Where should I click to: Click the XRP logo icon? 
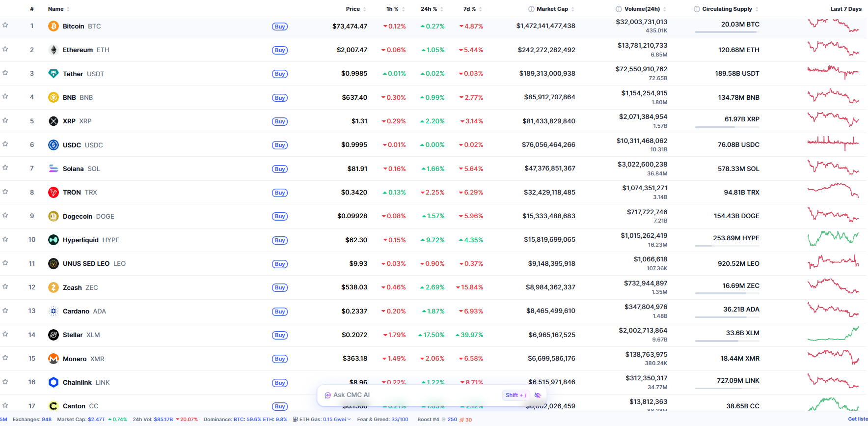click(54, 121)
